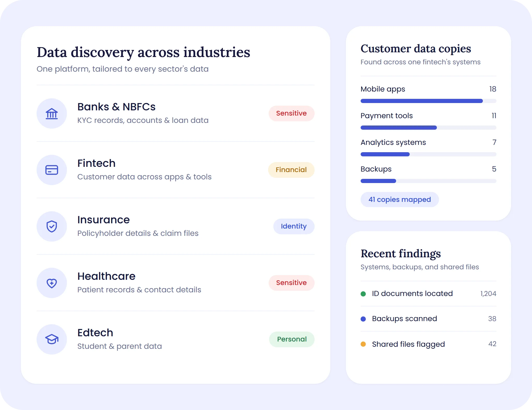Click the orange dot next to Shared files flagged
532x410 pixels.
[x=363, y=344]
